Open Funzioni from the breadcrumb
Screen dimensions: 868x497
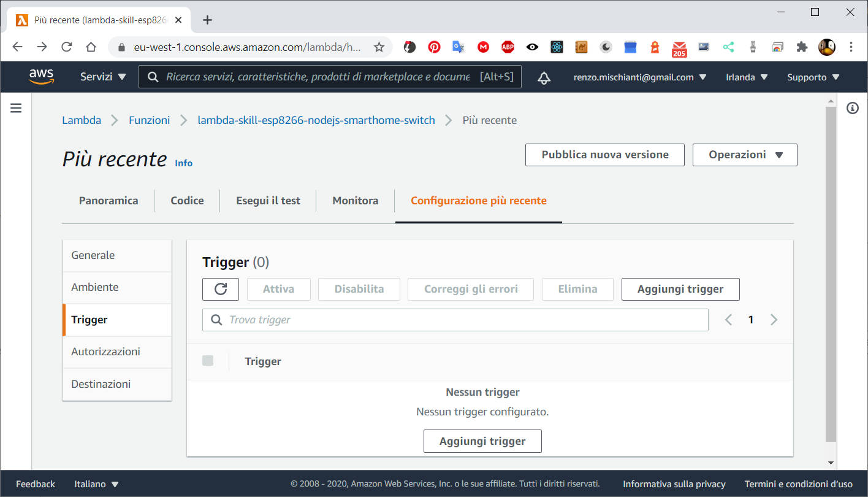149,120
